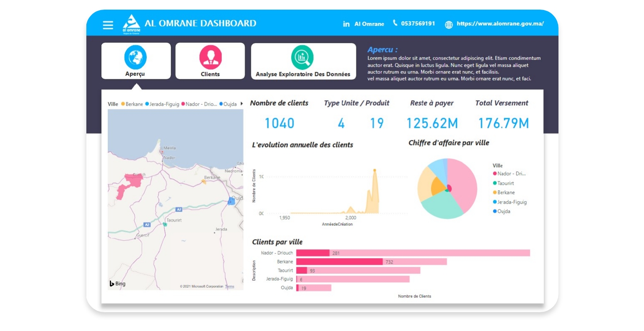The height and width of the screenshot is (331, 644).
Task: Open the alomrane.gov.ma website link
Action: pyautogui.click(x=500, y=23)
